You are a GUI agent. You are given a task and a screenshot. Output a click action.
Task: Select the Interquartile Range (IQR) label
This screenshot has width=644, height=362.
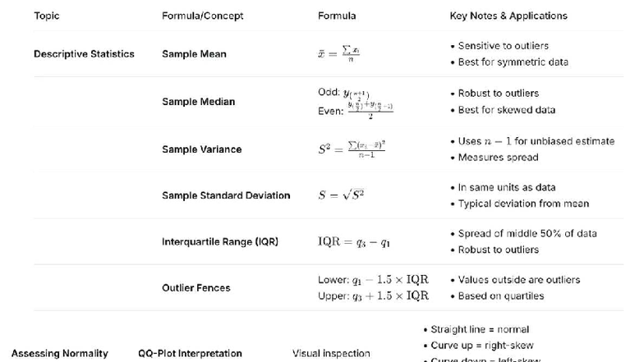pyautogui.click(x=219, y=242)
